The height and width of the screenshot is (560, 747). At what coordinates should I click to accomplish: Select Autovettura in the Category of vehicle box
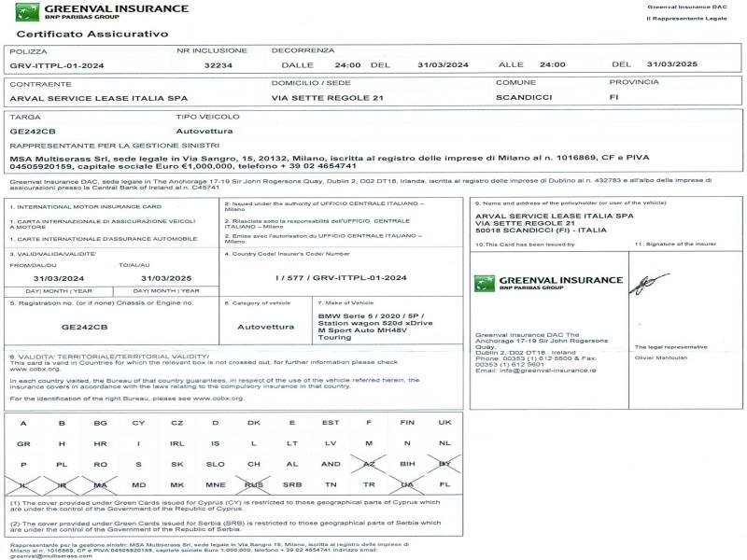pos(266,328)
